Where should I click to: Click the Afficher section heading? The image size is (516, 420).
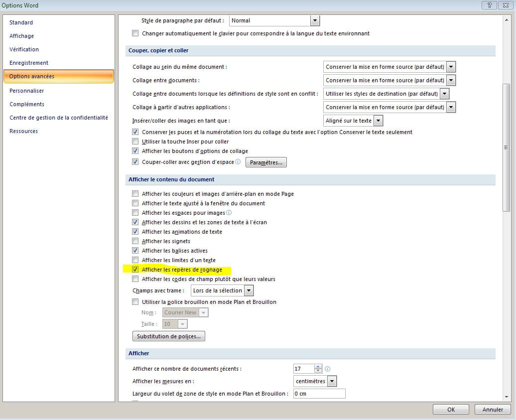138,353
